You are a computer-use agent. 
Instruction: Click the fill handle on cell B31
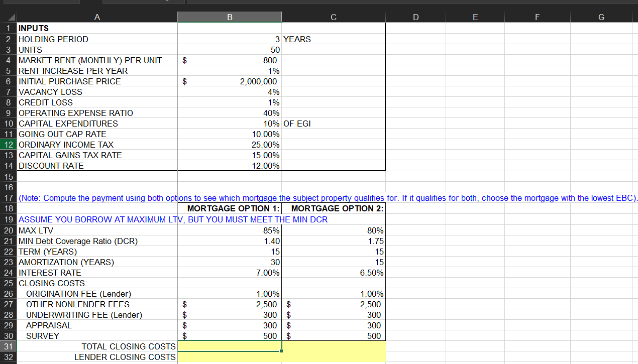coord(282,351)
